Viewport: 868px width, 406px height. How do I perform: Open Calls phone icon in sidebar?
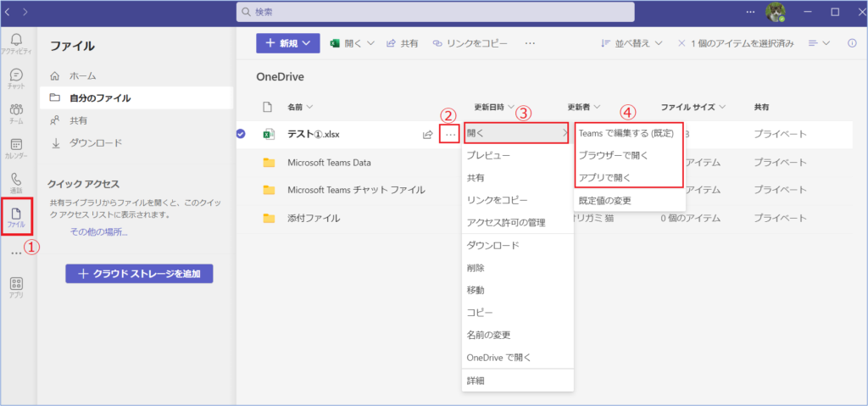coord(17,184)
